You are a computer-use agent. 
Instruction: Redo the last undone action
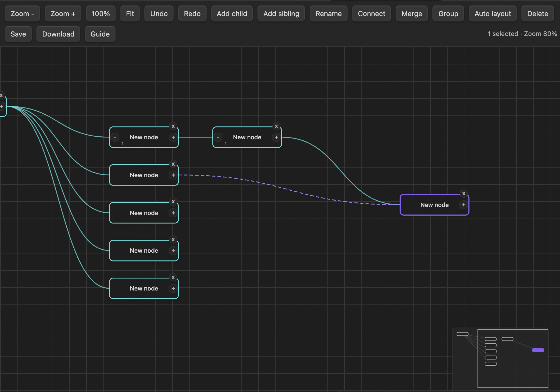(192, 14)
